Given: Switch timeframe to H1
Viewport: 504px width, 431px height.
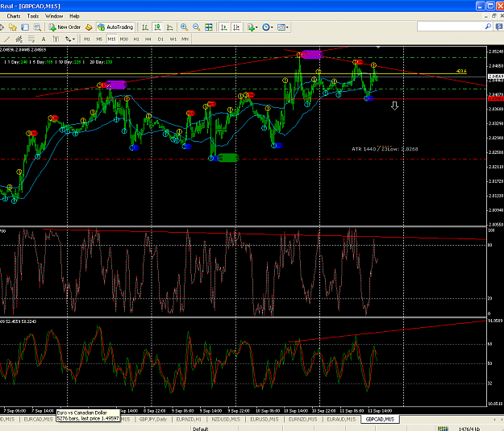Looking at the screenshot, I should pyautogui.click(x=136, y=39).
